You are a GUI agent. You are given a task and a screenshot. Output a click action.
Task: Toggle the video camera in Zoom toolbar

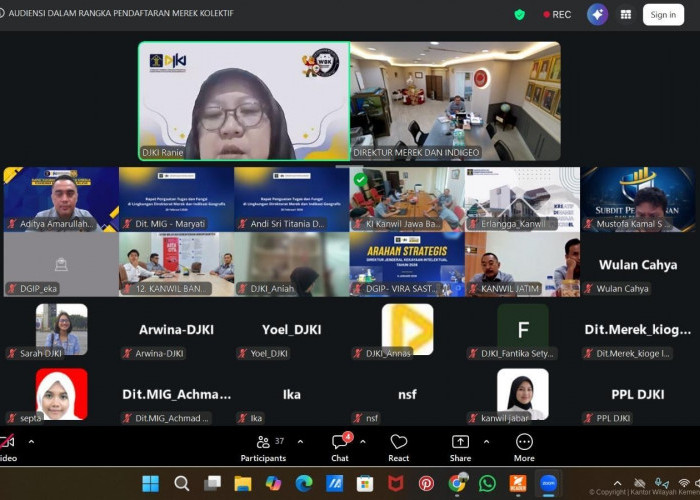pyautogui.click(x=7, y=449)
